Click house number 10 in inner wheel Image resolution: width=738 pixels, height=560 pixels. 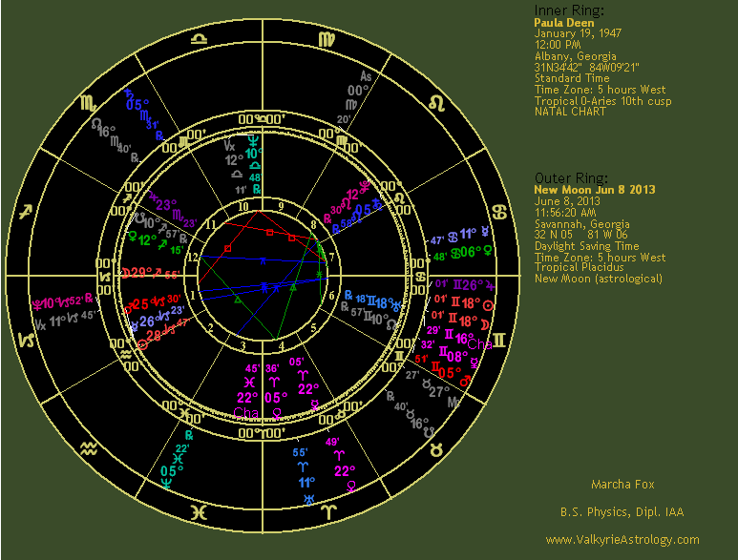coord(243,206)
